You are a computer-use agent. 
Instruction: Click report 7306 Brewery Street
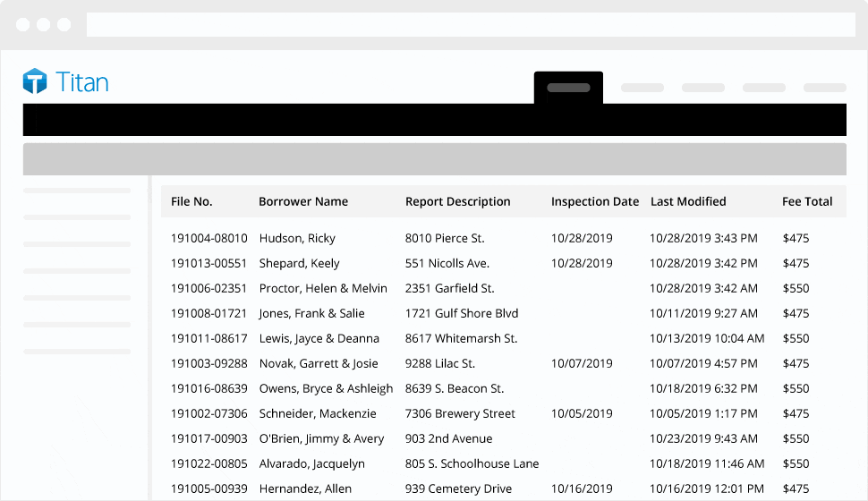pos(460,414)
